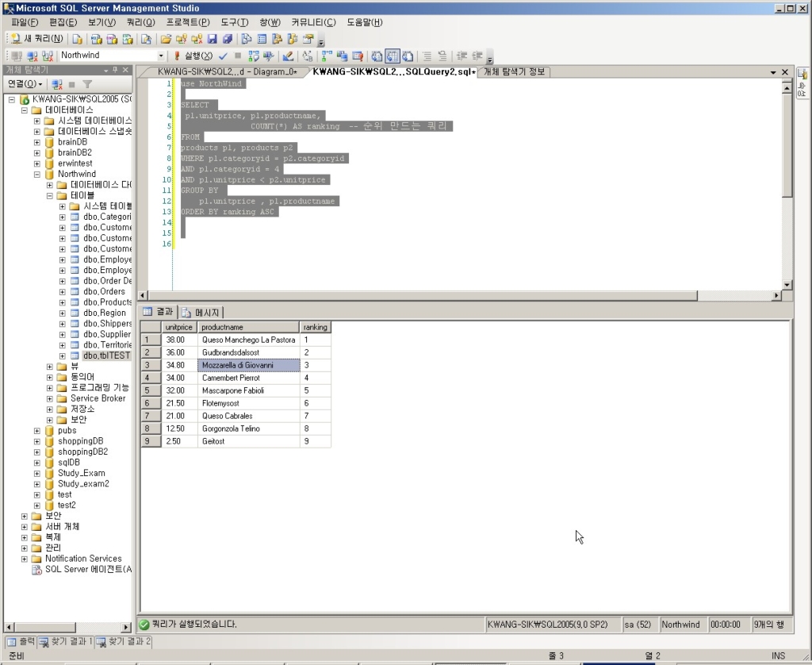Open the Registered Servers window icon
This screenshot has width=812, height=665.
click(x=247, y=39)
